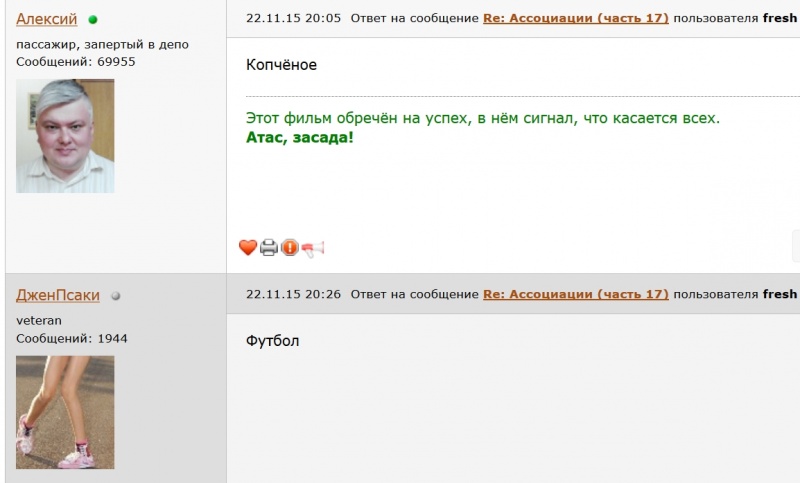800x483 pixels.
Task: Print the post using the printer icon
Action: (269, 247)
